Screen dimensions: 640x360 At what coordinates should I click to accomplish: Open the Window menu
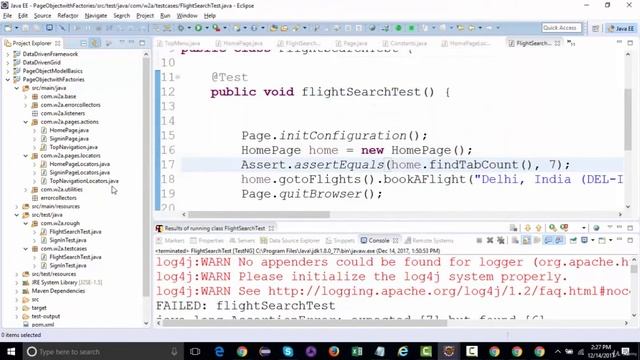pyautogui.click(x=187, y=16)
